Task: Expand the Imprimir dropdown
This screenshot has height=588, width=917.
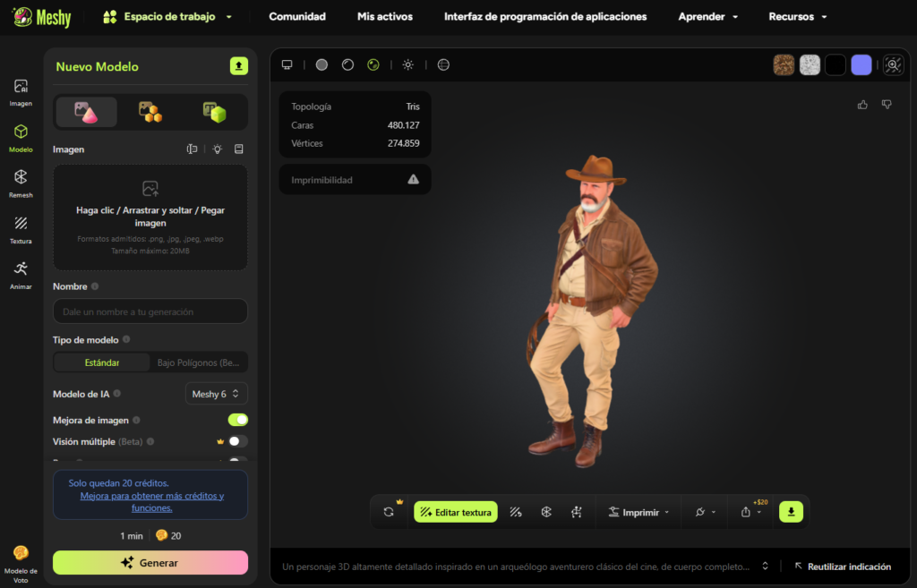Action: (638, 512)
